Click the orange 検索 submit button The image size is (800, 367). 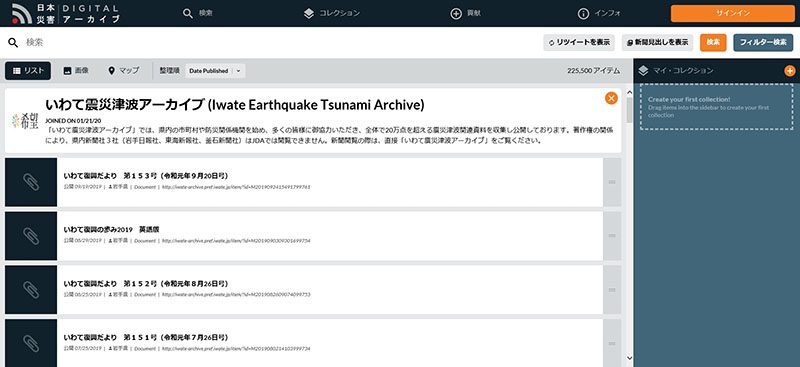(x=713, y=43)
